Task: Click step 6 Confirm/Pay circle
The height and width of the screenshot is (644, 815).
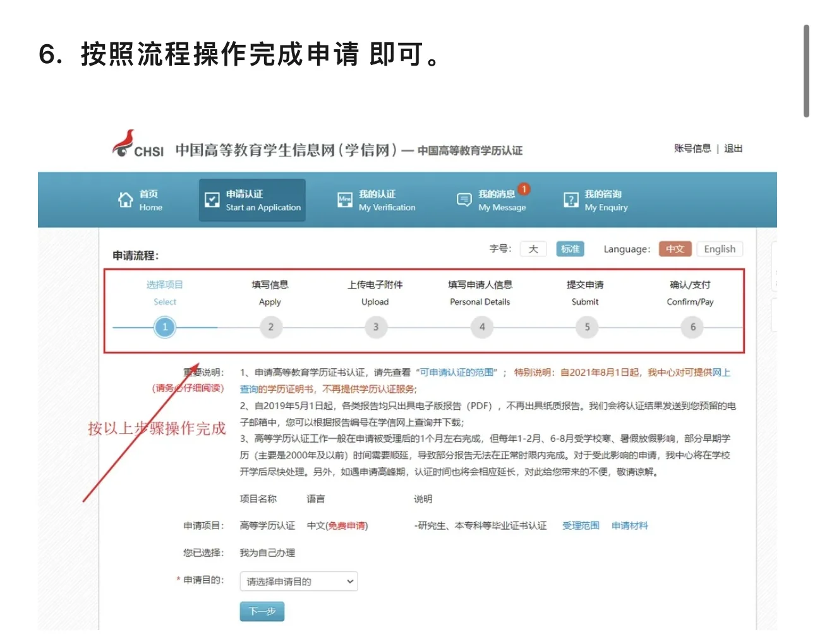Action: pyautogui.click(x=692, y=327)
